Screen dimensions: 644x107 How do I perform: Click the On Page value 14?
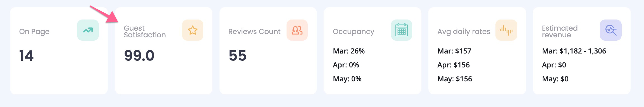(x=26, y=55)
